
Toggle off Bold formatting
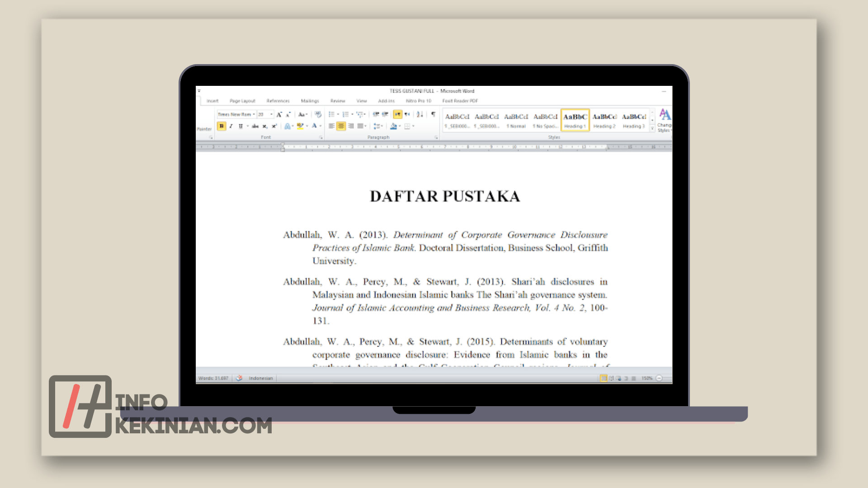(222, 126)
